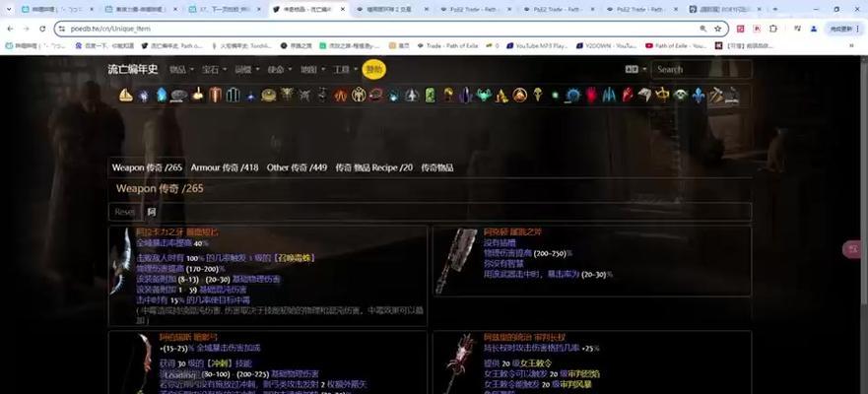Click the browser update button
The height and width of the screenshot is (394, 868).
click(x=842, y=29)
